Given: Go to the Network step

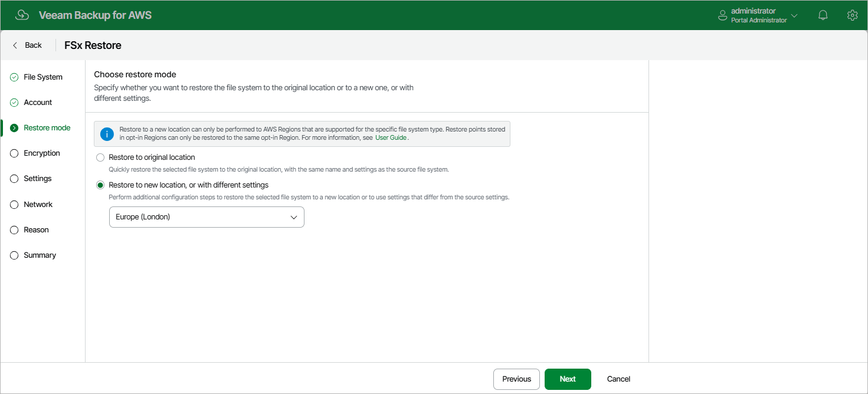Looking at the screenshot, I should (x=38, y=205).
